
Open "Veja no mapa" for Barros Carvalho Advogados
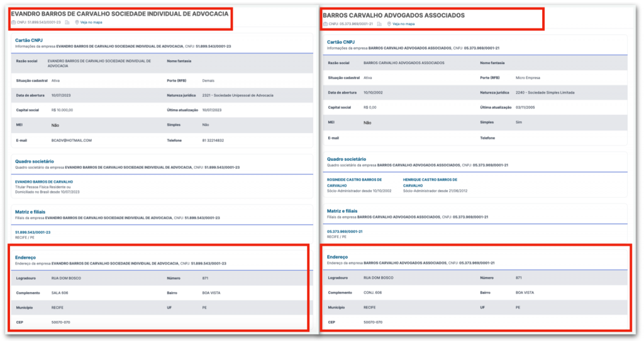point(404,24)
